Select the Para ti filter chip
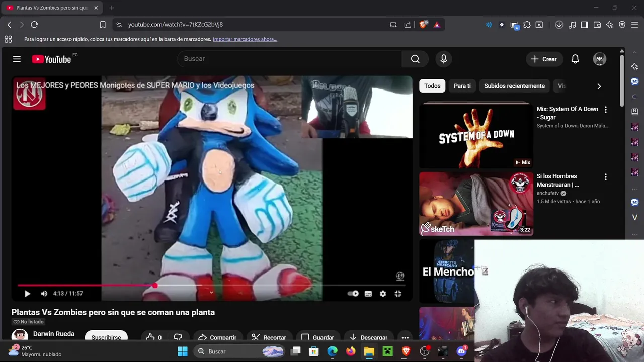This screenshot has height=362, width=644. 462,86
